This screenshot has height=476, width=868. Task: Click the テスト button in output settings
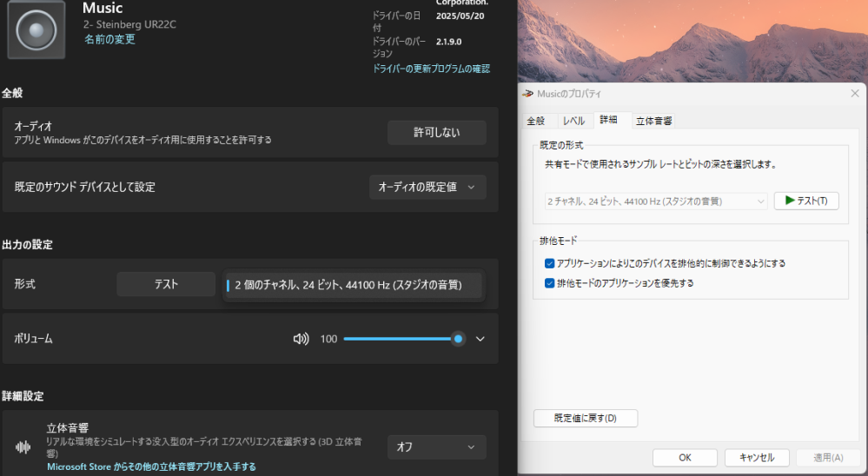[x=165, y=284]
